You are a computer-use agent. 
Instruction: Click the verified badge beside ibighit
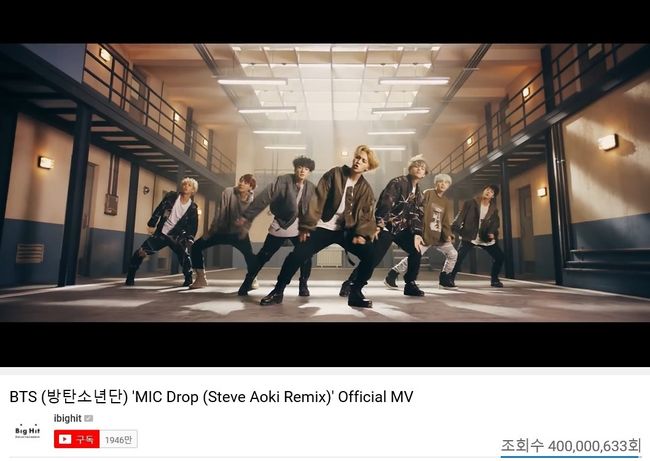[88, 418]
